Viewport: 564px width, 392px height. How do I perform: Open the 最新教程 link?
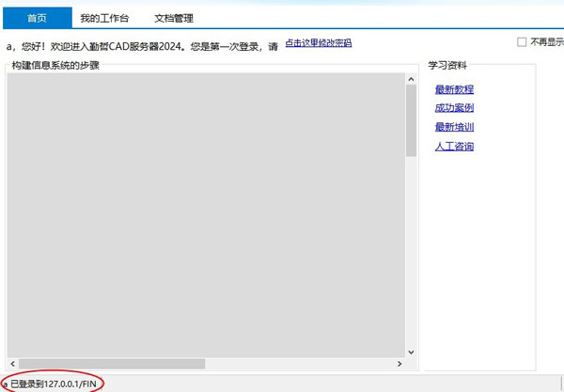point(454,89)
